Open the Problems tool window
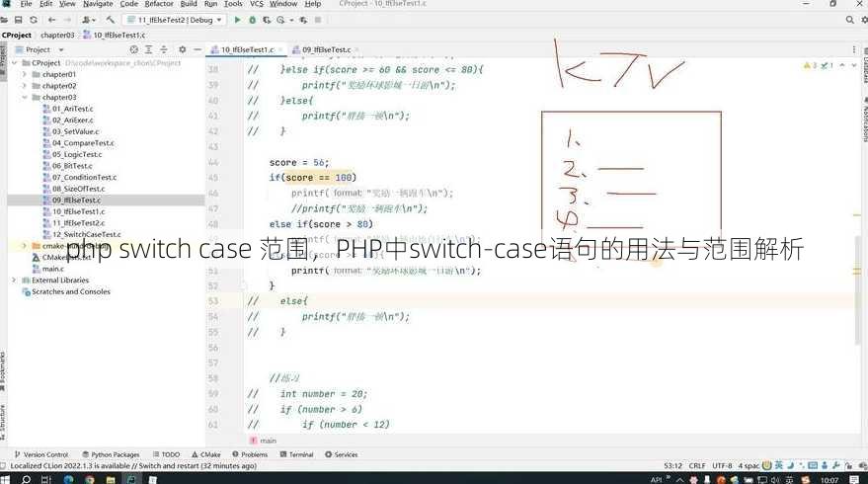 click(250, 454)
